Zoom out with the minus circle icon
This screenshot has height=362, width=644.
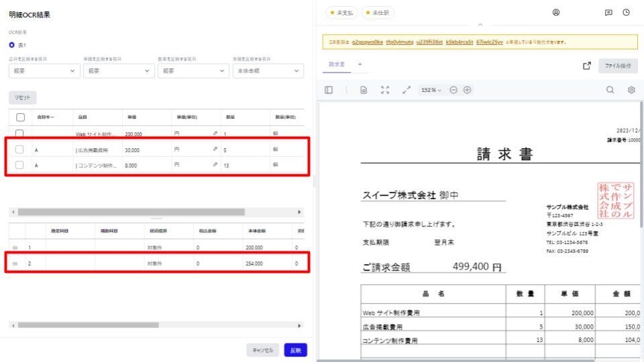tap(453, 90)
